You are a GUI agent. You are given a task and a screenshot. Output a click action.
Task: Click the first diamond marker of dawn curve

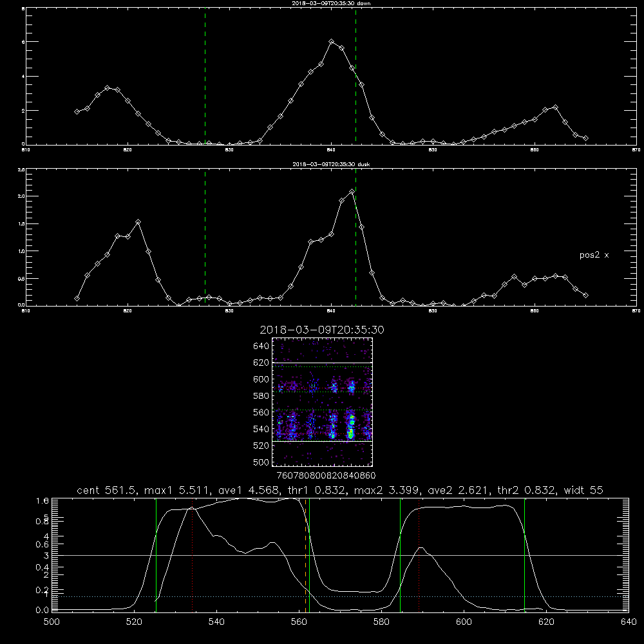click(77, 111)
